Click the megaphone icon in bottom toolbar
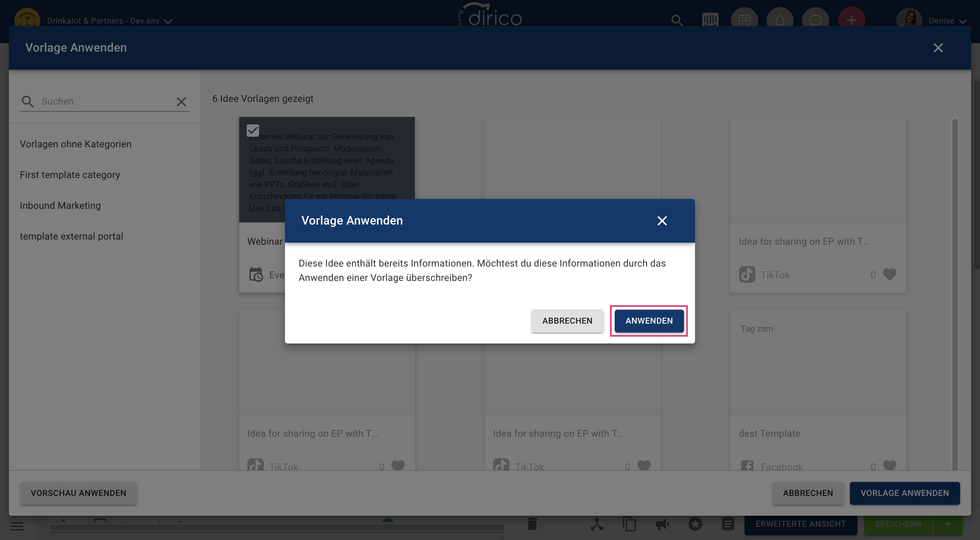The height and width of the screenshot is (540, 980). pos(662,524)
